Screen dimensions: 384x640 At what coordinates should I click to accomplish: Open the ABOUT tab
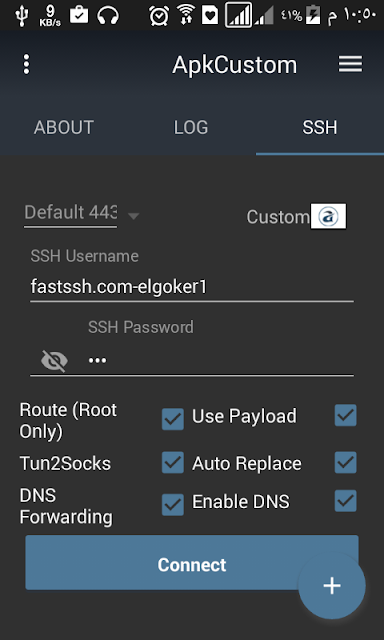64,128
